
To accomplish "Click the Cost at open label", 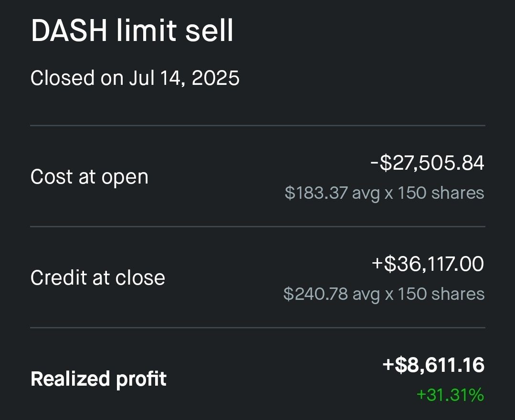I will coord(89,177).
